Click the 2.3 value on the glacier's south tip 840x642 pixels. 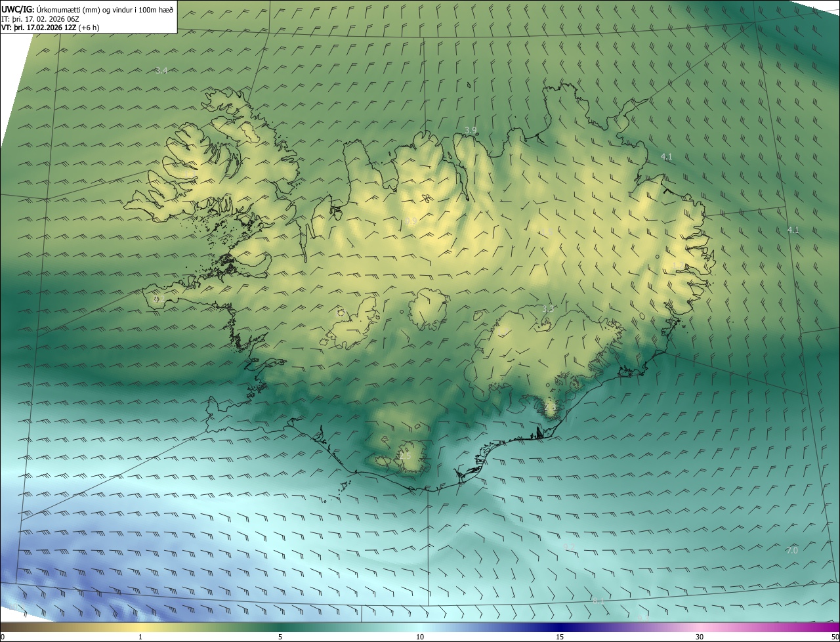click(x=550, y=407)
